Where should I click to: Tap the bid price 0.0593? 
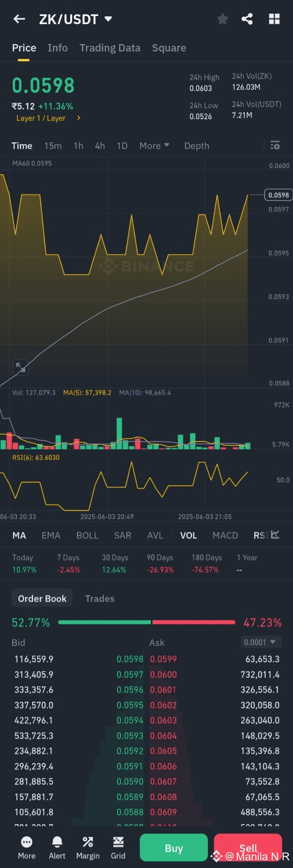(x=130, y=736)
